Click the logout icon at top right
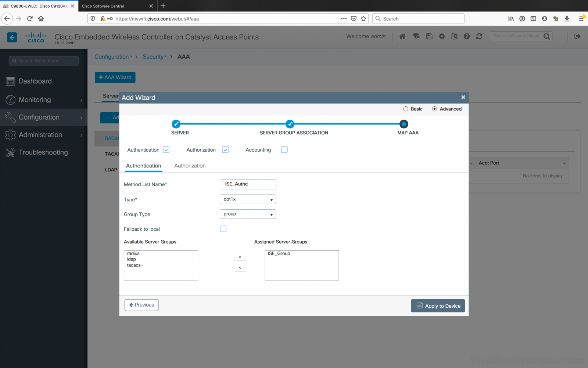 click(577, 36)
